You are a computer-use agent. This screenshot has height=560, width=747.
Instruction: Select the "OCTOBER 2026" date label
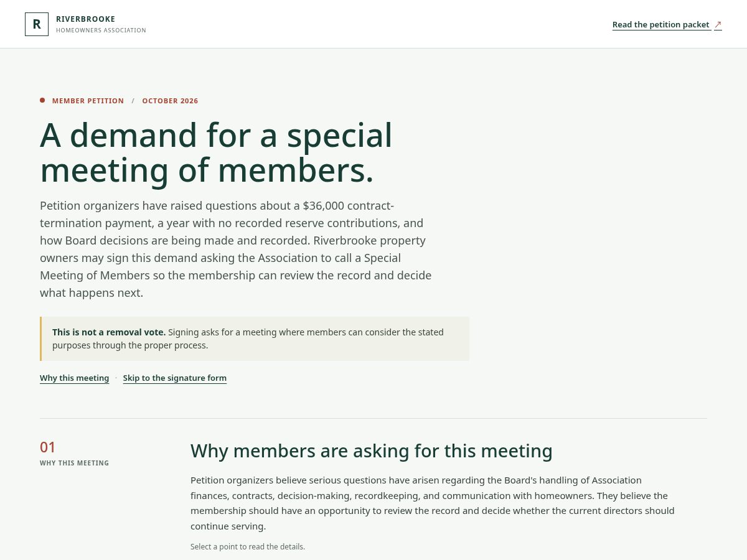point(170,101)
